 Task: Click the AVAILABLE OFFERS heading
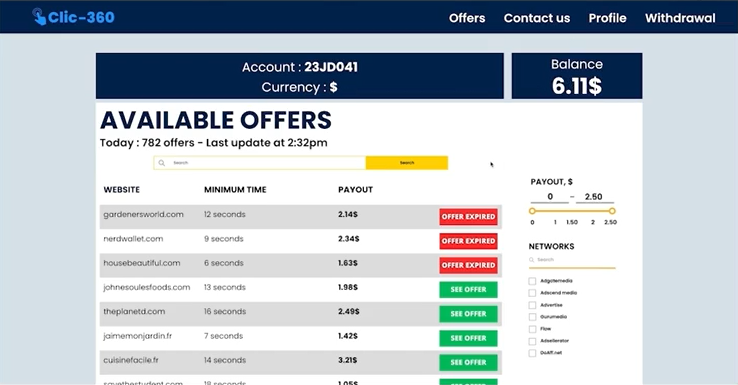pos(216,120)
